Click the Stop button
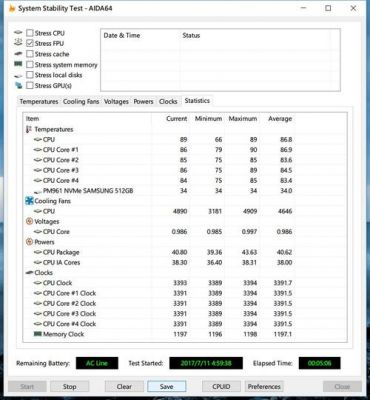Screen dimensions: 370x400 [x=69, y=387]
